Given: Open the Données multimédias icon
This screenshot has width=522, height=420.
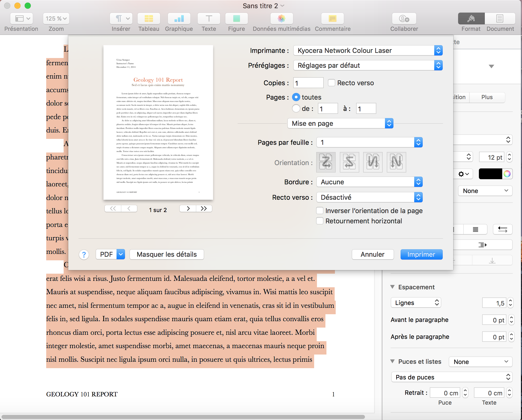Looking at the screenshot, I should pyautogui.click(x=282, y=18).
